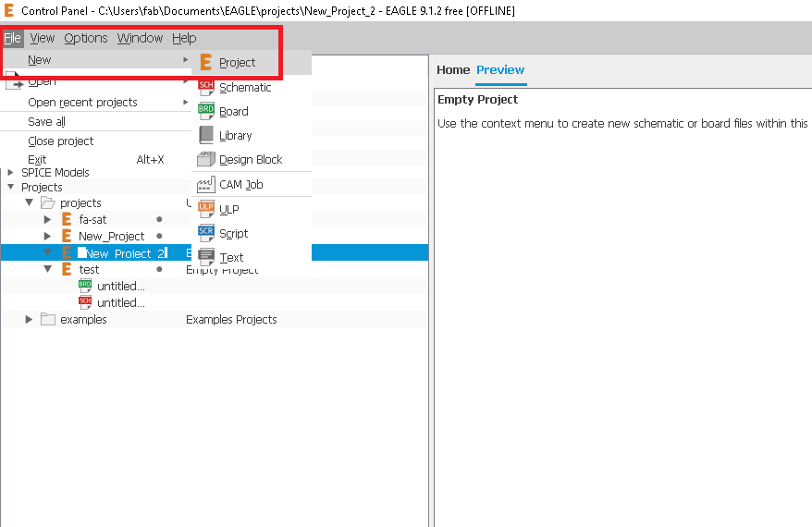The width and height of the screenshot is (812, 527).
Task: Select the first untitled... board file row
Action: (120, 286)
